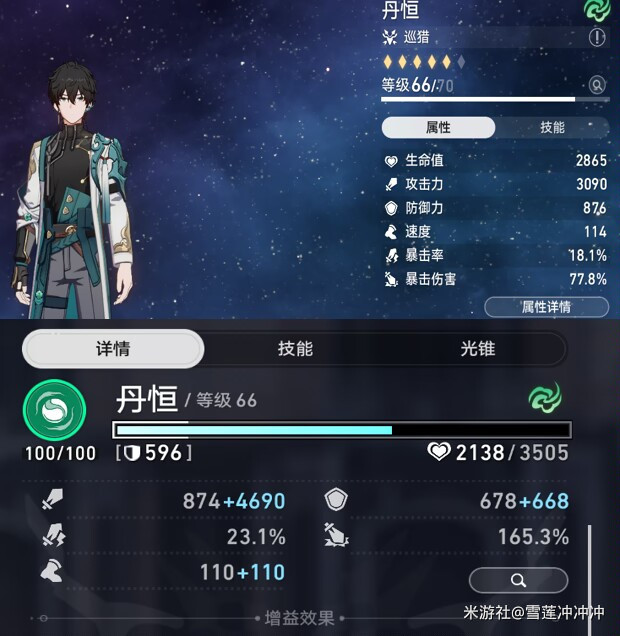Click the 巡猎 path icon

point(390,37)
